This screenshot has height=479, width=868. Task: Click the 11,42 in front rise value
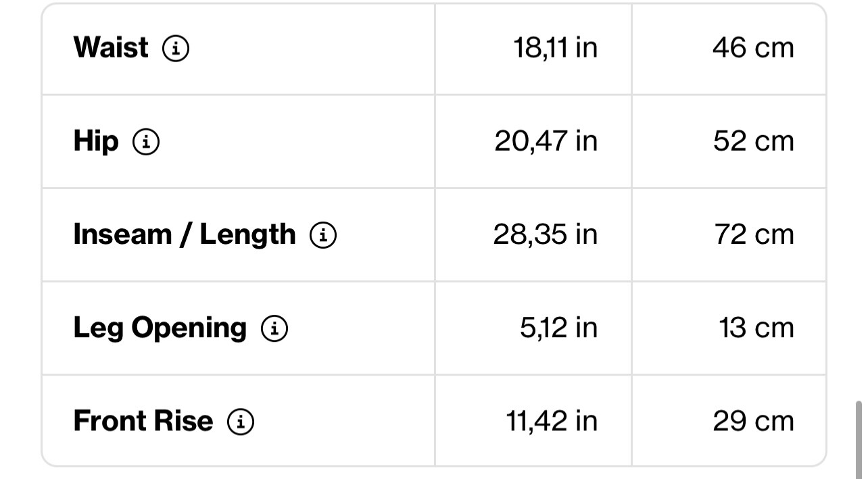coord(552,421)
